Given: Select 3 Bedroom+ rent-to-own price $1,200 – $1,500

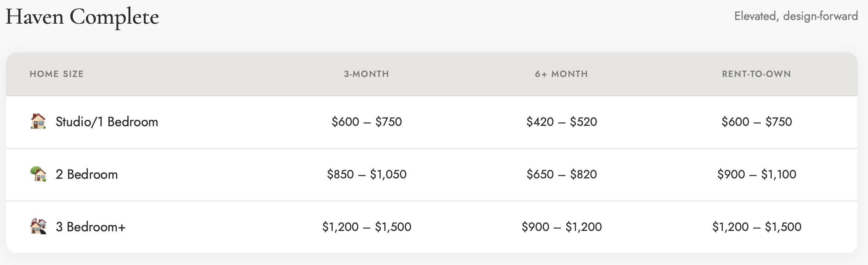Looking at the screenshot, I should click(x=757, y=227).
